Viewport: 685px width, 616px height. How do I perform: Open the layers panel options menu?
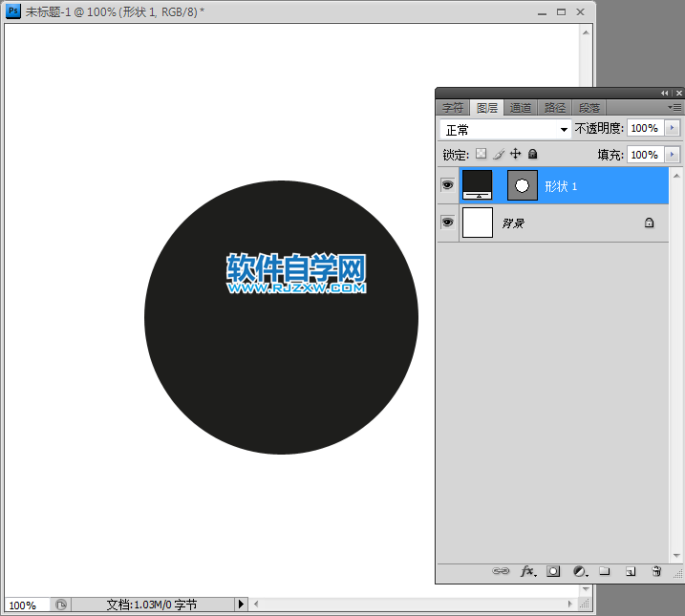pos(674,108)
